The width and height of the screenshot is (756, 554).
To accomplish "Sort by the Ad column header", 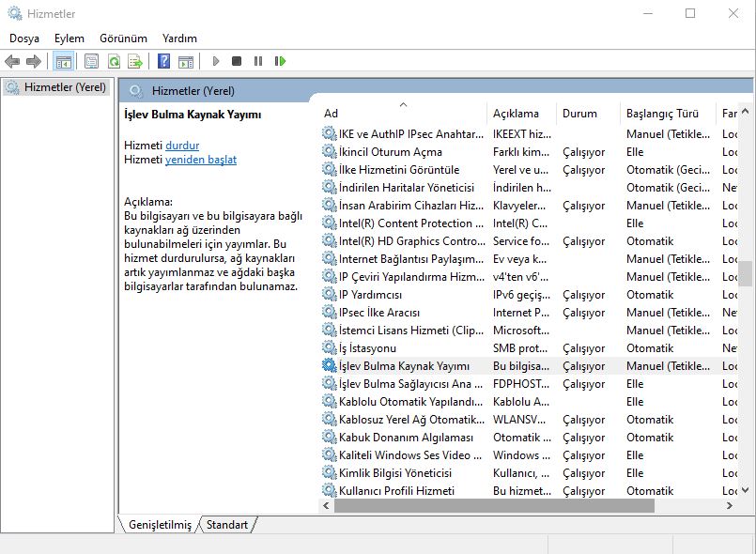I will tap(403, 114).
